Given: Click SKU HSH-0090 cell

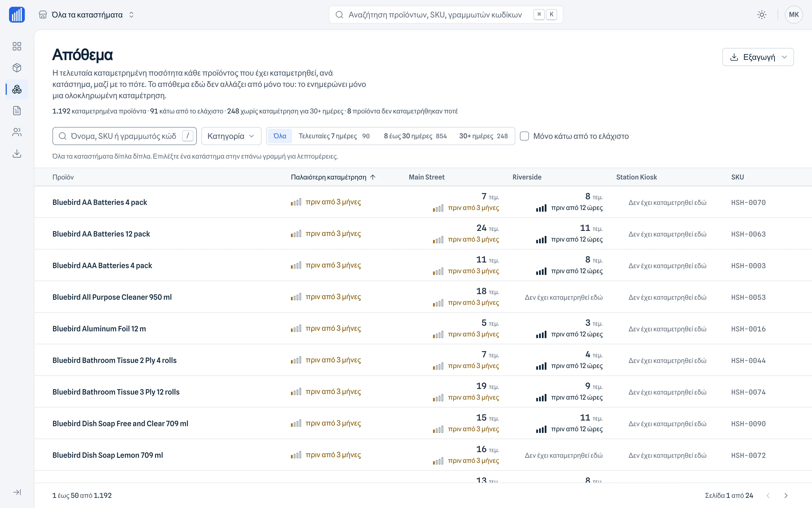Looking at the screenshot, I should [x=748, y=424].
